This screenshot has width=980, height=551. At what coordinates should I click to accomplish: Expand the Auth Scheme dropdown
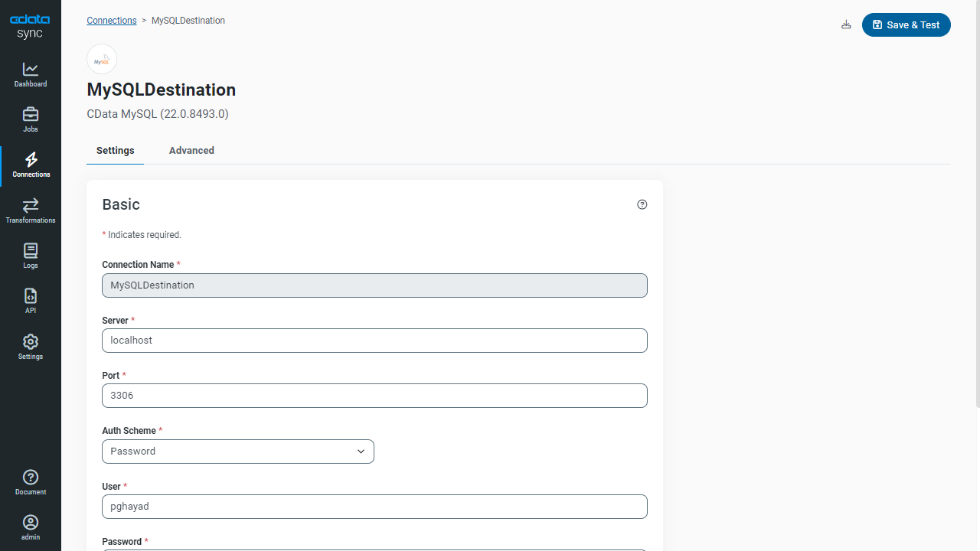[x=238, y=452]
